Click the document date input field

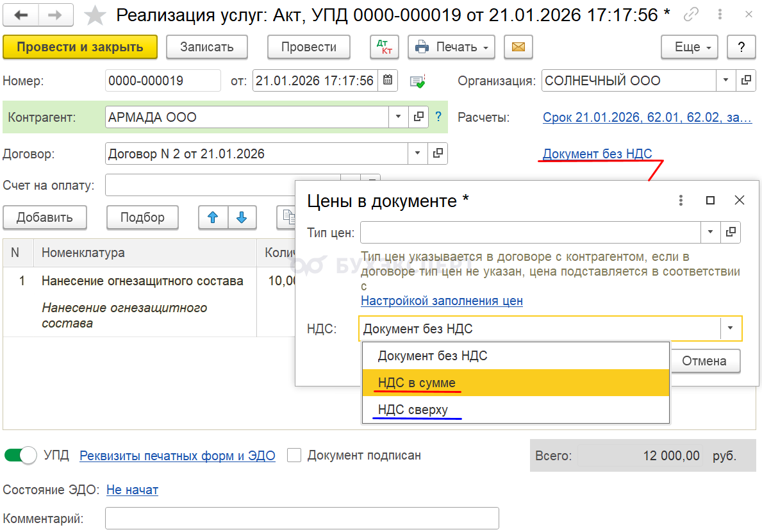(x=315, y=80)
